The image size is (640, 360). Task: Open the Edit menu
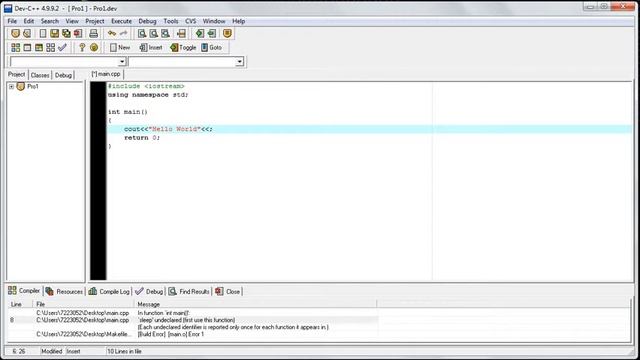point(29,21)
